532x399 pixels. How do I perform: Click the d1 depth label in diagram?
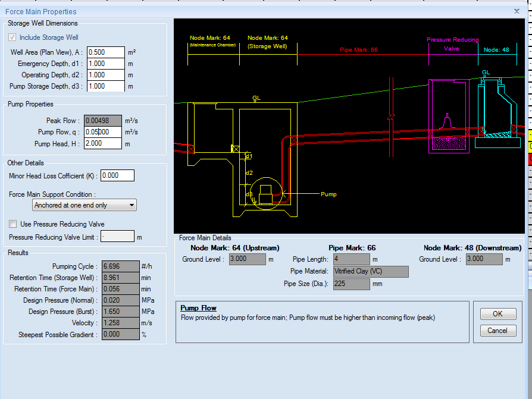(249, 156)
